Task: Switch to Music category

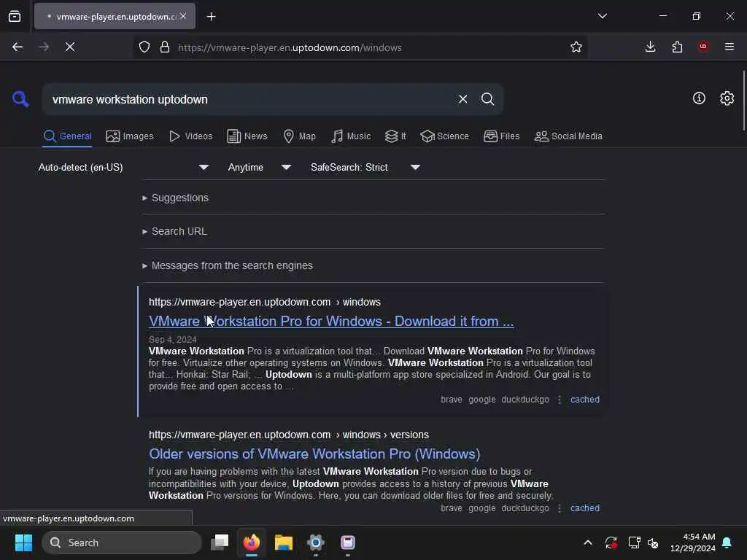Action: 351,136
